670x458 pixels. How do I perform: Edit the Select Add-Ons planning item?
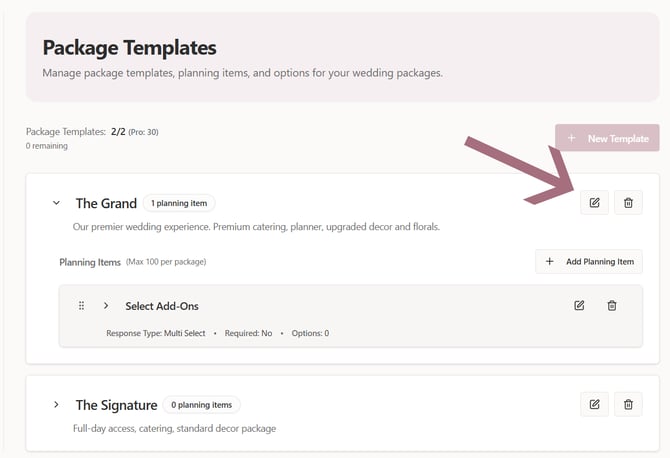pyautogui.click(x=579, y=305)
